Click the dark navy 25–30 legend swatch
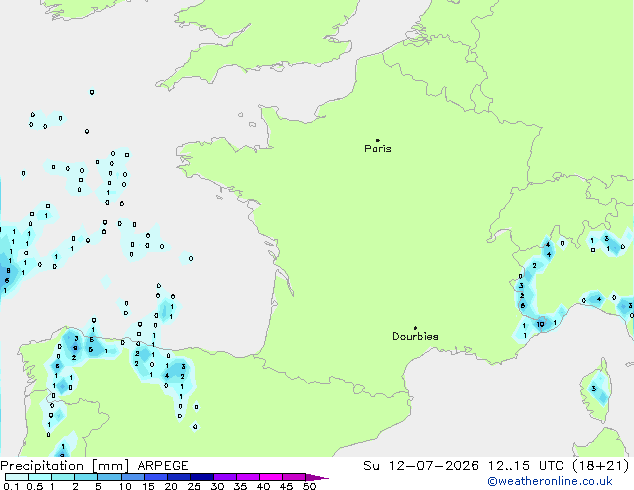 tap(202, 477)
